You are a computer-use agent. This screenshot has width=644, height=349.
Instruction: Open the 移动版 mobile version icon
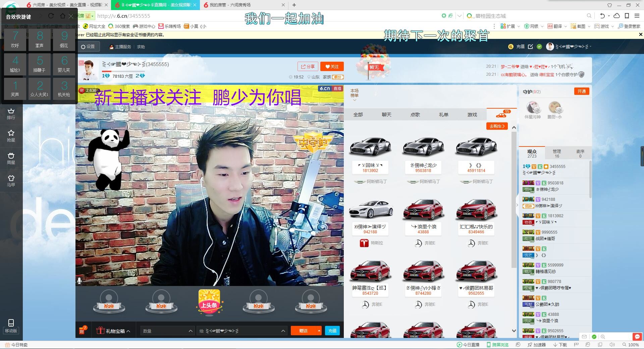[11, 326]
